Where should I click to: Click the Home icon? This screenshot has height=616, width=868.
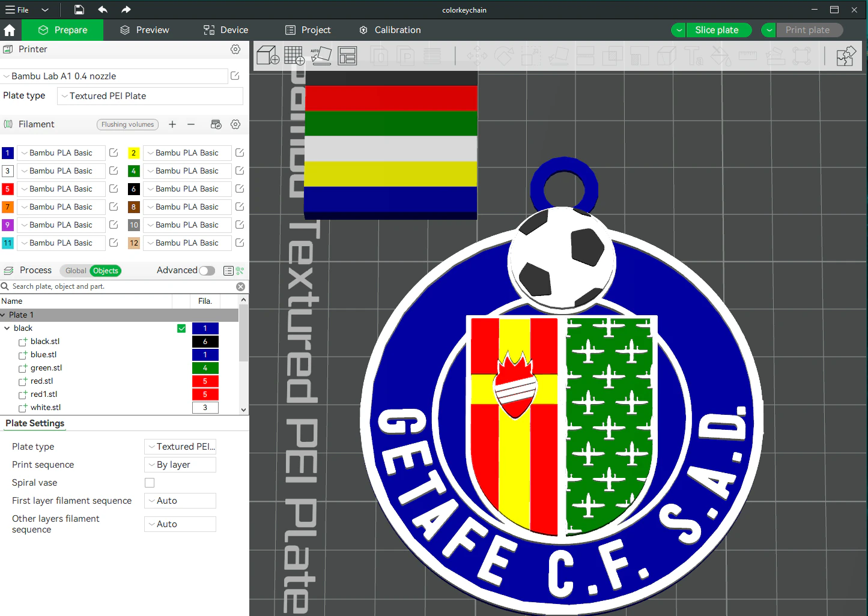pos(10,30)
